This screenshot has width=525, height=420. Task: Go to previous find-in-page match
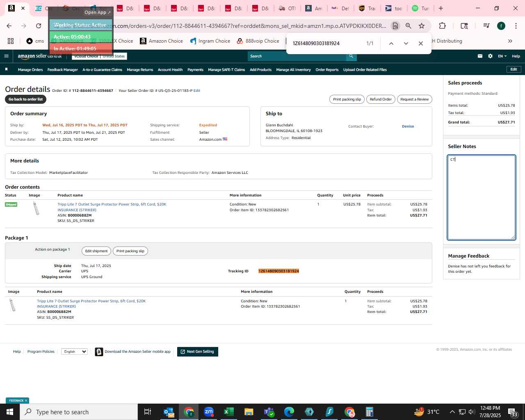point(391,43)
